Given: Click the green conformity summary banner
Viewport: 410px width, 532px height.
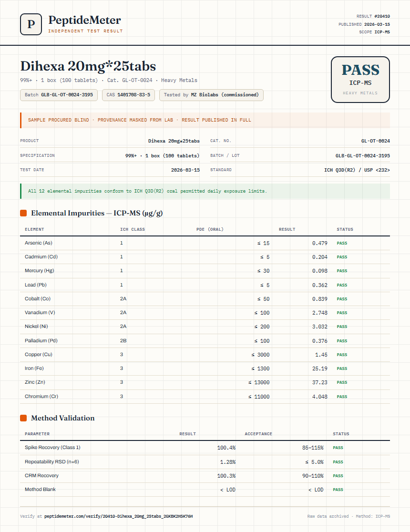Looking at the screenshot, I should [x=205, y=191].
